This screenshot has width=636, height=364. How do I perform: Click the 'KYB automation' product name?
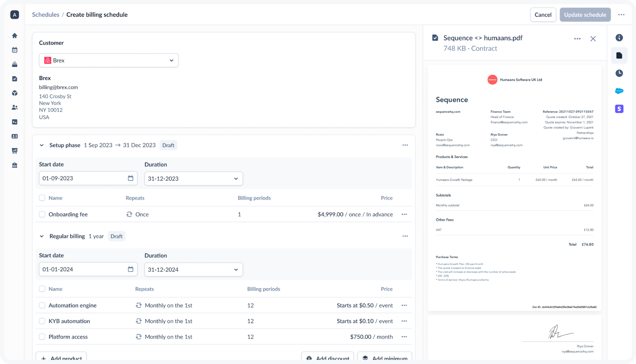point(70,321)
